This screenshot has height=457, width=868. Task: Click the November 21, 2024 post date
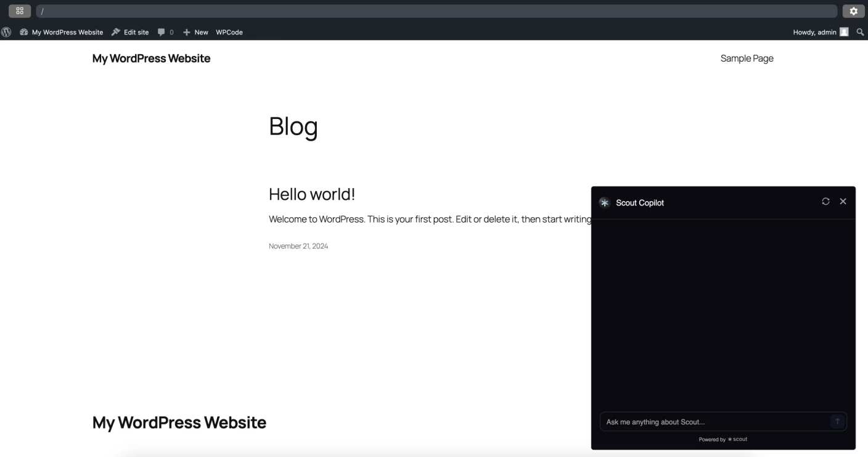(298, 246)
